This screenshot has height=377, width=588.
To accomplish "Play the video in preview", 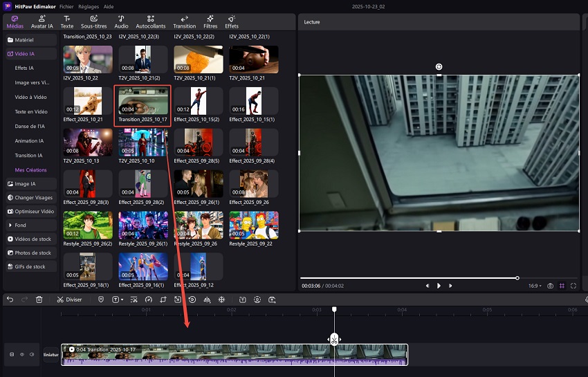I will (x=439, y=286).
